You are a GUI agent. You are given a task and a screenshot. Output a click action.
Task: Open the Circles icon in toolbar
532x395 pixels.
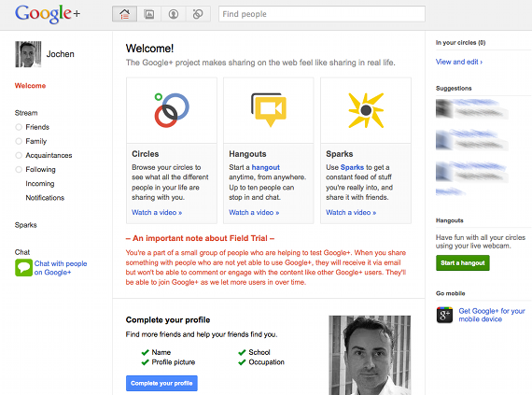tap(198, 14)
